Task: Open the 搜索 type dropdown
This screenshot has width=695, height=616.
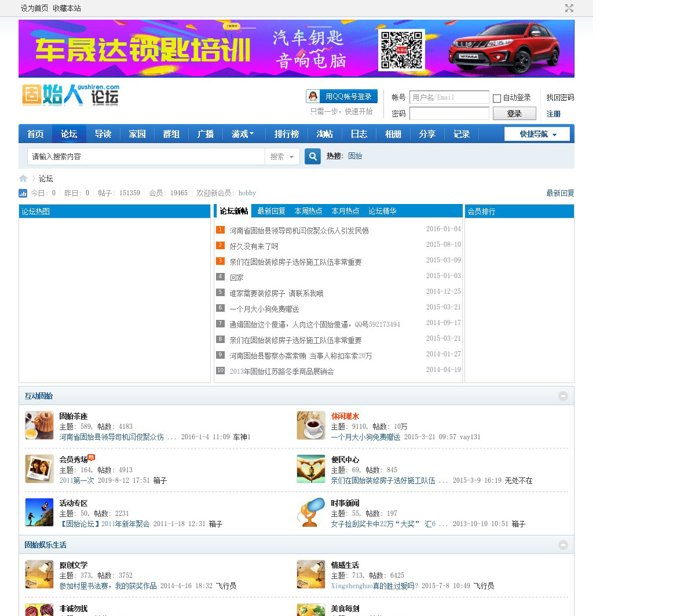Action: (x=282, y=156)
